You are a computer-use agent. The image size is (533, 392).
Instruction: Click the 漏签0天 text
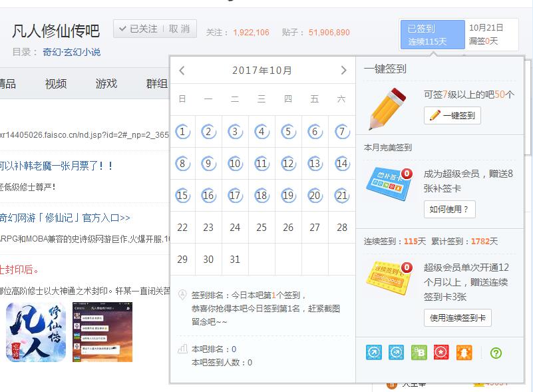[x=483, y=41]
